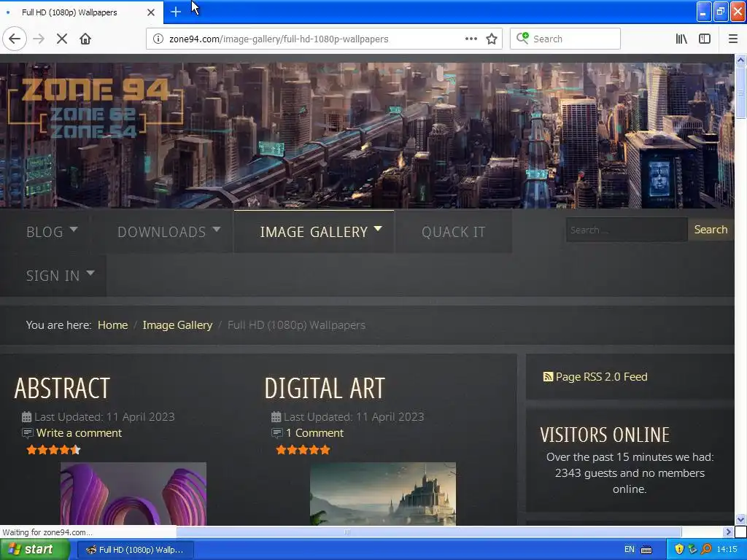Image resolution: width=747 pixels, height=560 pixels.
Task: Click the site search text field
Action: 627,230
